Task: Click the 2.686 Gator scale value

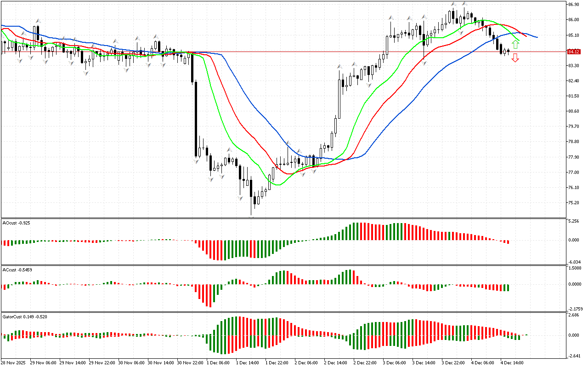Action: click(x=573, y=315)
